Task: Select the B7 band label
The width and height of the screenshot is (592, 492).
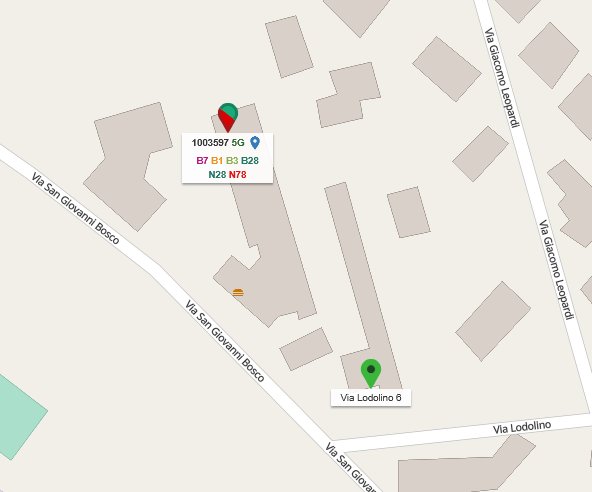Action: [202, 160]
